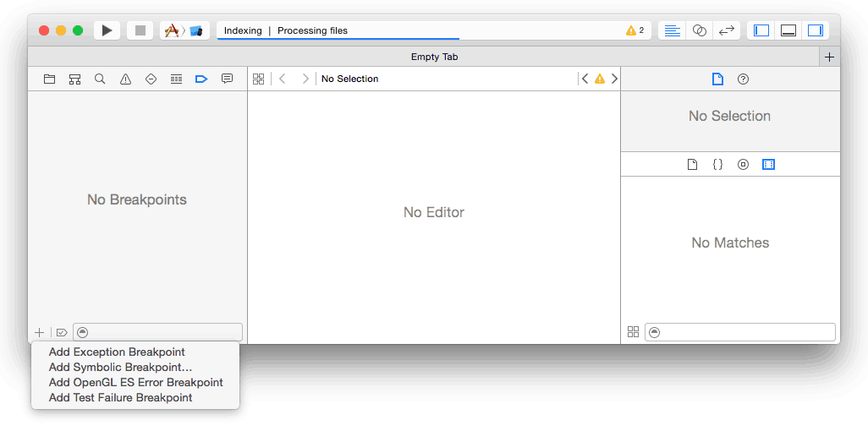Click the breakpoint navigator filter field
Image resolution: width=868 pixels, height=442 pixels.
pos(157,332)
